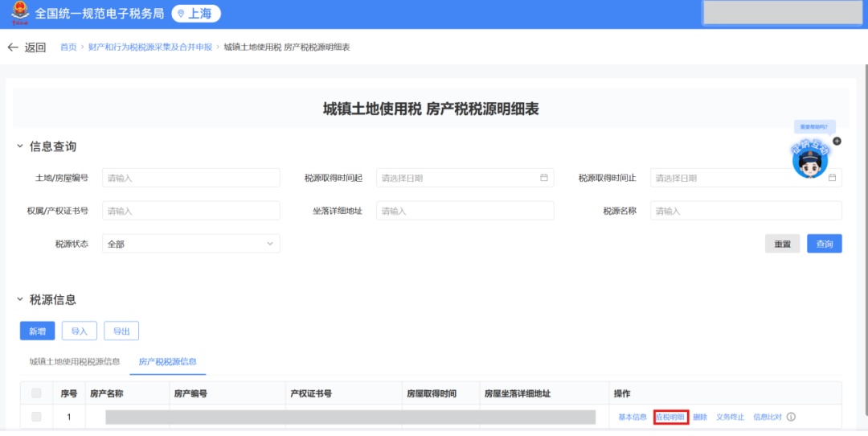Screen dimensions: 868x436
Task: Go to 首页 in breadcrumb
Action: coord(68,47)
